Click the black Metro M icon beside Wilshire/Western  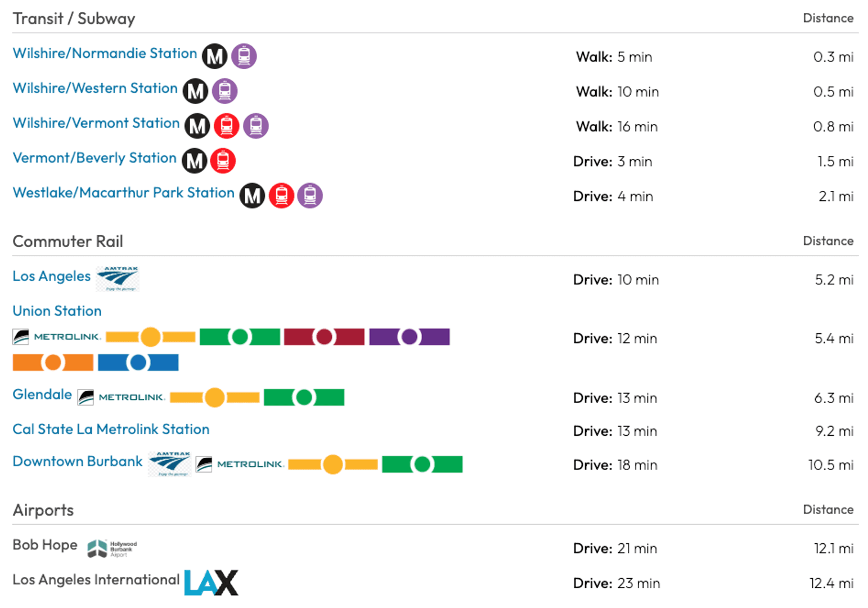pyautogui.click(x=196, y=91)
